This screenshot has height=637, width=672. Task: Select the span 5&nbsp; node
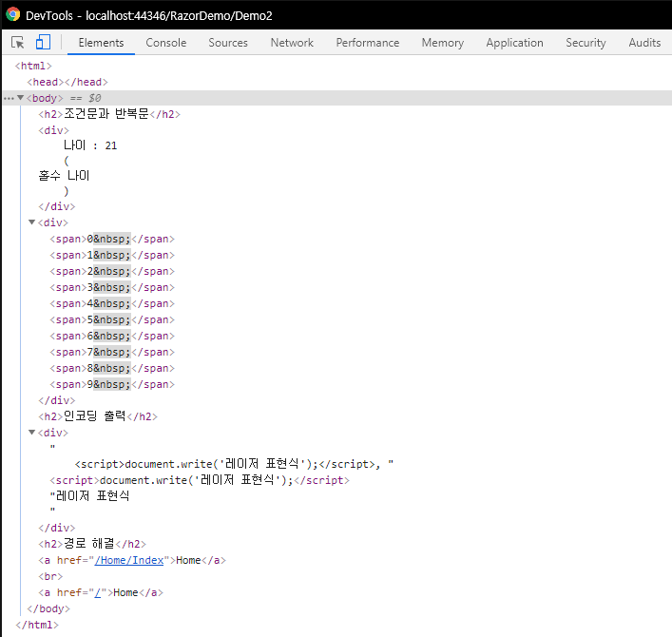click(112, 319)
